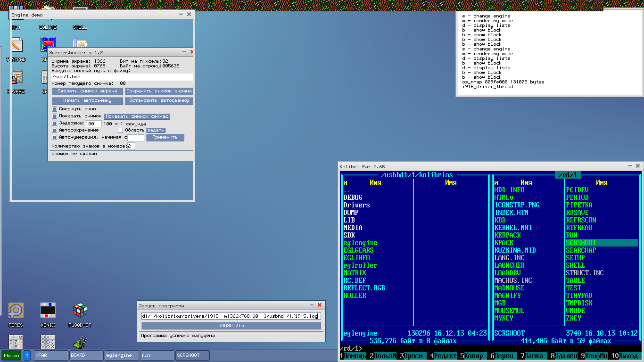This screenshot has width=644, height=362.
Task: Check the Область checkbox
Action: (x=120, y=130)
